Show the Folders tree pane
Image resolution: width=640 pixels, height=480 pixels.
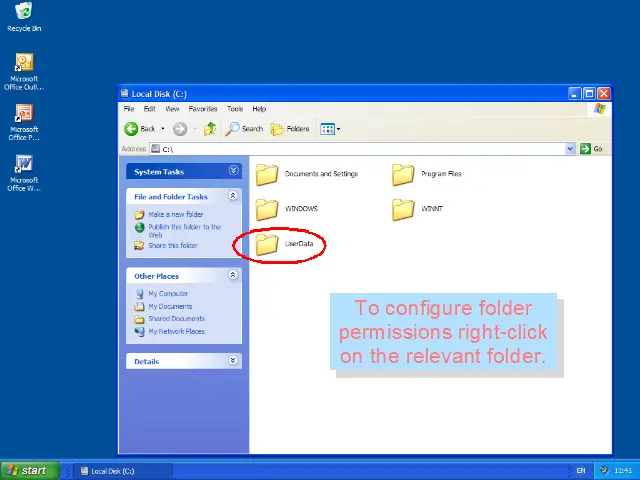point(290,129)
